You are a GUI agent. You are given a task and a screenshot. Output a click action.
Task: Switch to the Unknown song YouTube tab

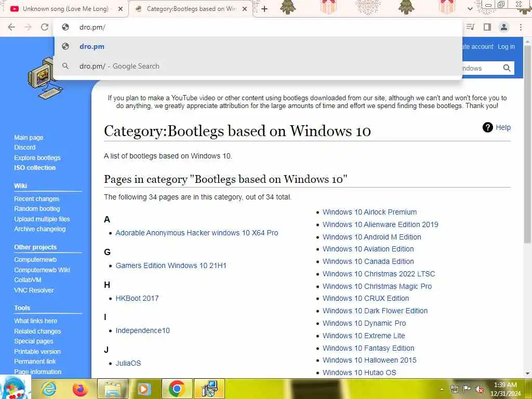point(65,9)
